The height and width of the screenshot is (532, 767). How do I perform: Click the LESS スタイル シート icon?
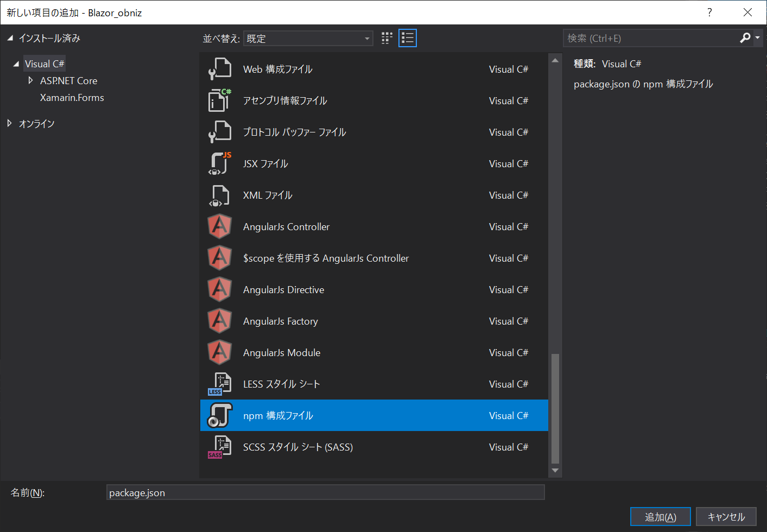coord(220,384)
